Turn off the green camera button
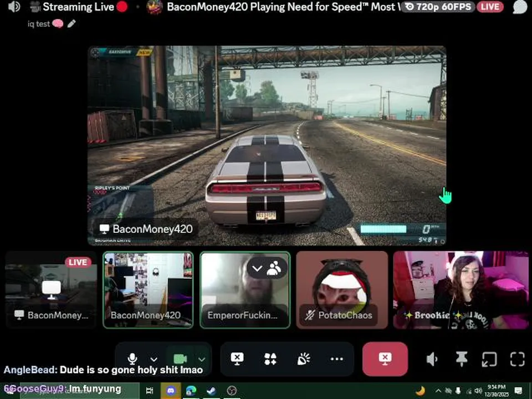The width and height of the screenshot is (532, 399). click(180, 359)
